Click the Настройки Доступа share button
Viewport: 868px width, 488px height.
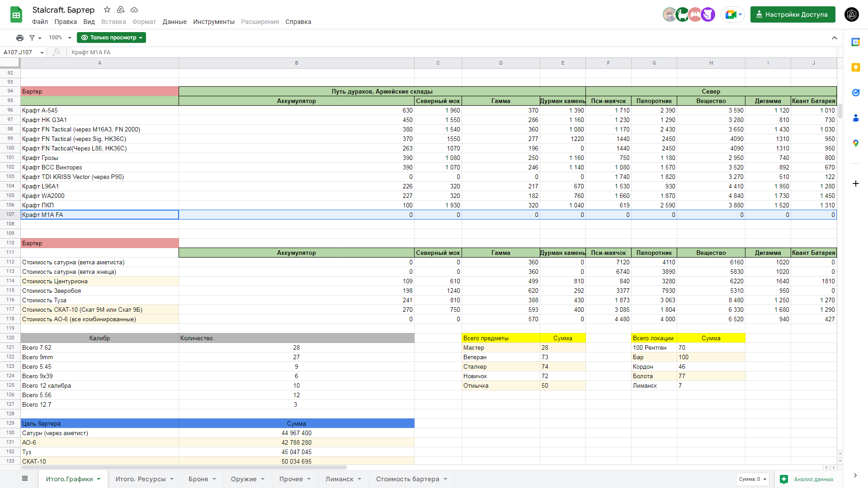click(793, 14)
